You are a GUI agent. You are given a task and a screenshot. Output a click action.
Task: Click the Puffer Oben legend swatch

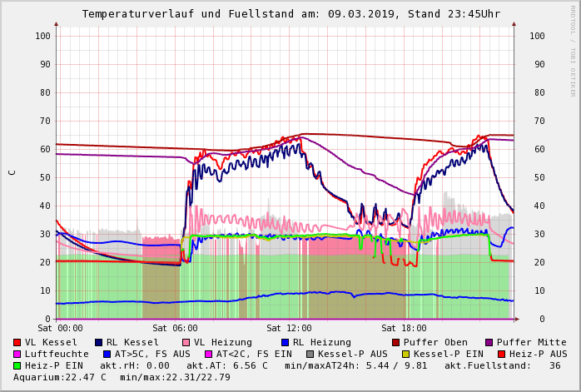[x=396, y=342]
